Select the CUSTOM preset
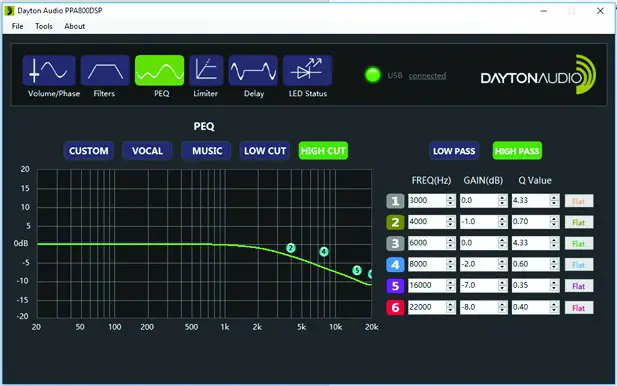 89,151
